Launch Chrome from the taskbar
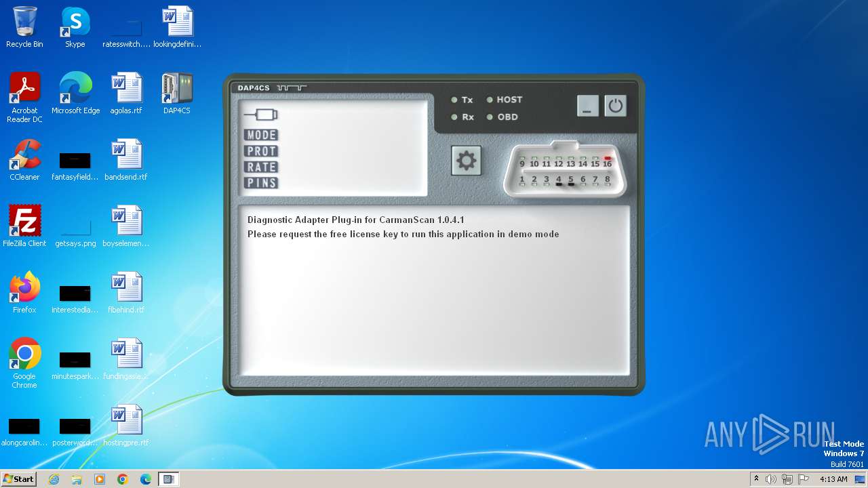 [x=123, y=479]
